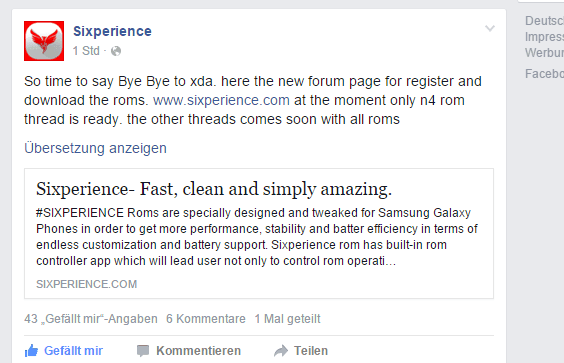Open the Sixperience phoenix profile picture

44,41
